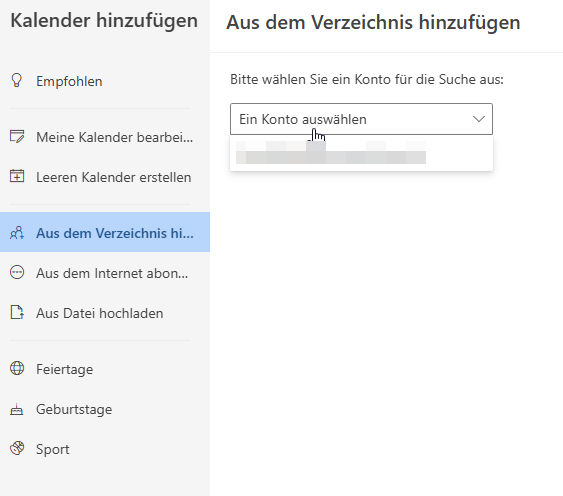Go to Aus dem Internet abonnieren

105,273
